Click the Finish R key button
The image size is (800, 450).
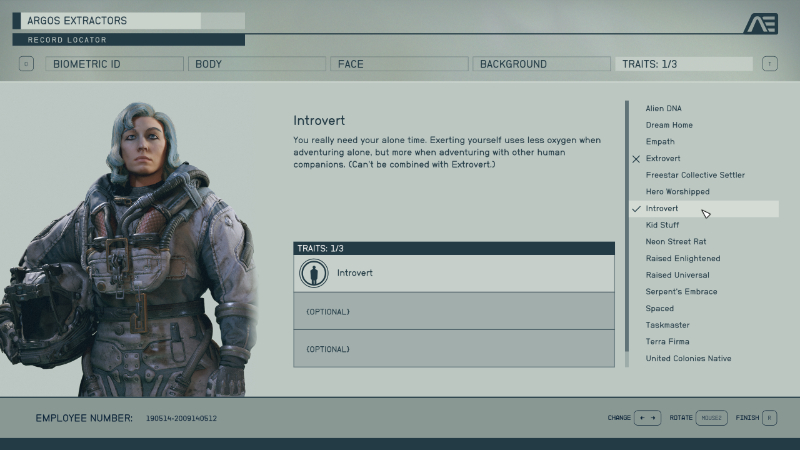tap(769, 417)
